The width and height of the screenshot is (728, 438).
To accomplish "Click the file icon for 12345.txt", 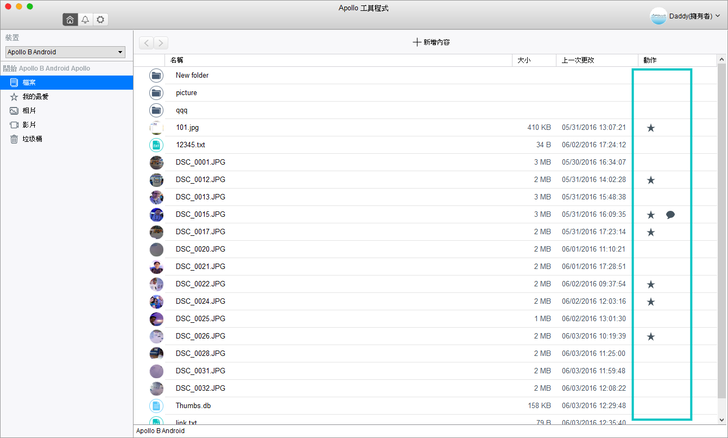I will 156,145.
